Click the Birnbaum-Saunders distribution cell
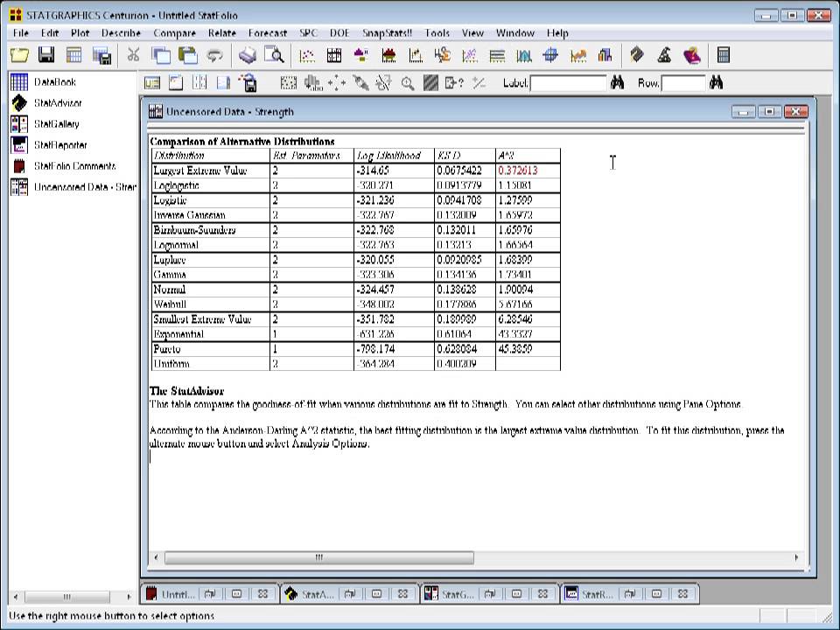 pos(194,230)
